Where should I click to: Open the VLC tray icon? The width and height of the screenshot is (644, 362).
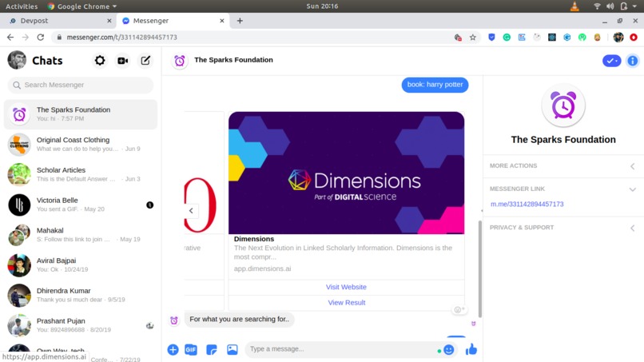(574, 6)
